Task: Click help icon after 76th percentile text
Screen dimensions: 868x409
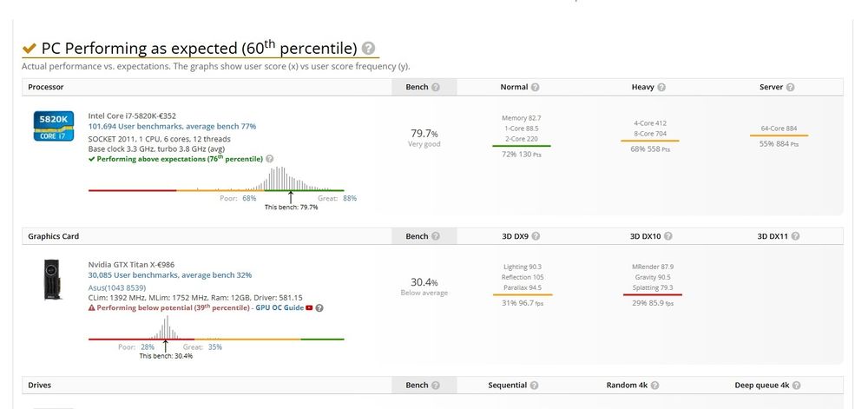Action: tap(270, 159)
